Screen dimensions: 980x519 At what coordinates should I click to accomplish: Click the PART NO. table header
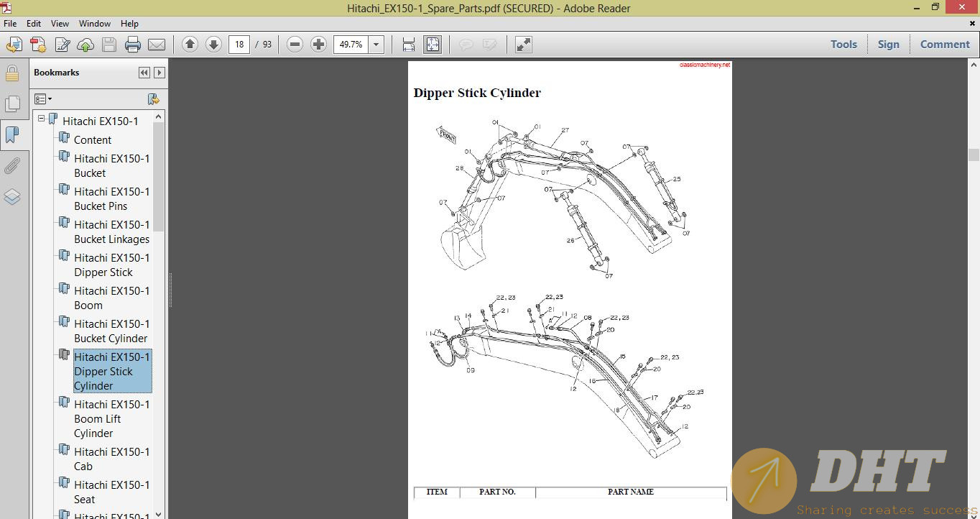(497, 492)
